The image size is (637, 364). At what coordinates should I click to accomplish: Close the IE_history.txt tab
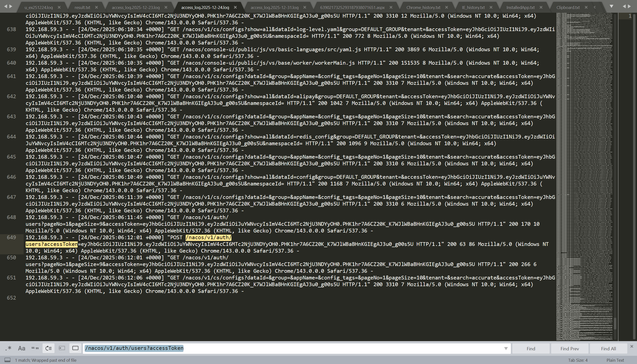click(x=491, y=7)
